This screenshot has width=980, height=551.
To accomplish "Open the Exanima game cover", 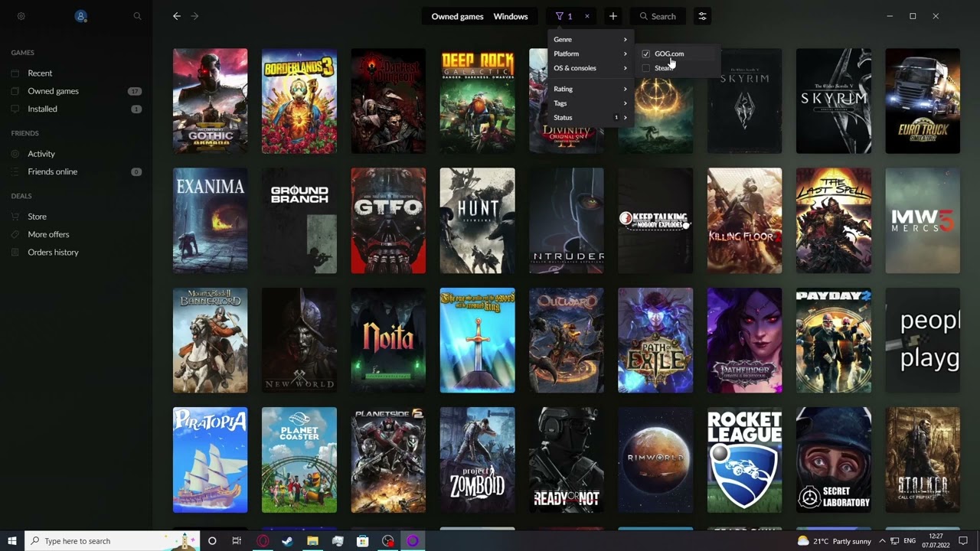I will point(211,220).
